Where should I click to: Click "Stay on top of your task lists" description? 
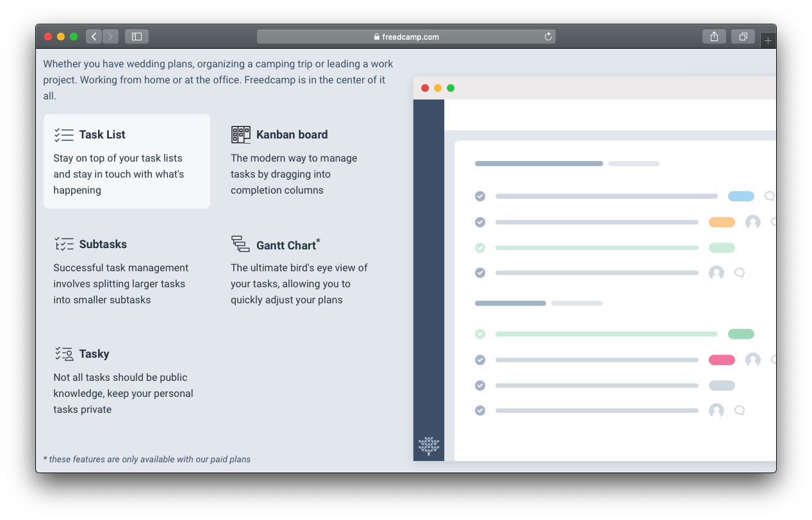[119, 174]
